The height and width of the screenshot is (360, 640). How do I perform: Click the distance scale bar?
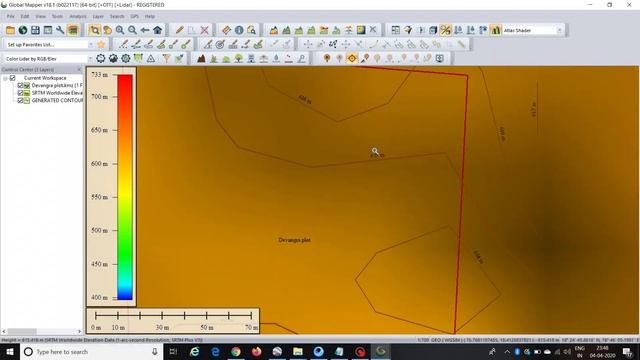(173, 320)
